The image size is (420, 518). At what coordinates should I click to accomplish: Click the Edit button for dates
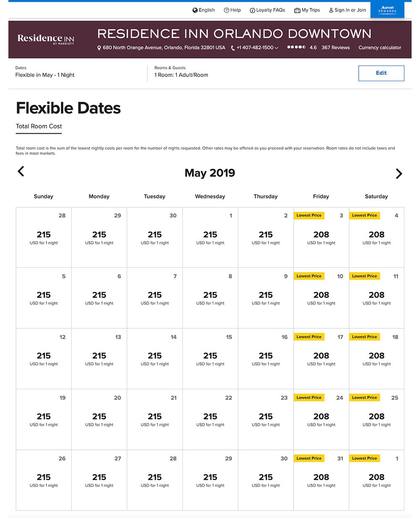(x=381, y=73)
